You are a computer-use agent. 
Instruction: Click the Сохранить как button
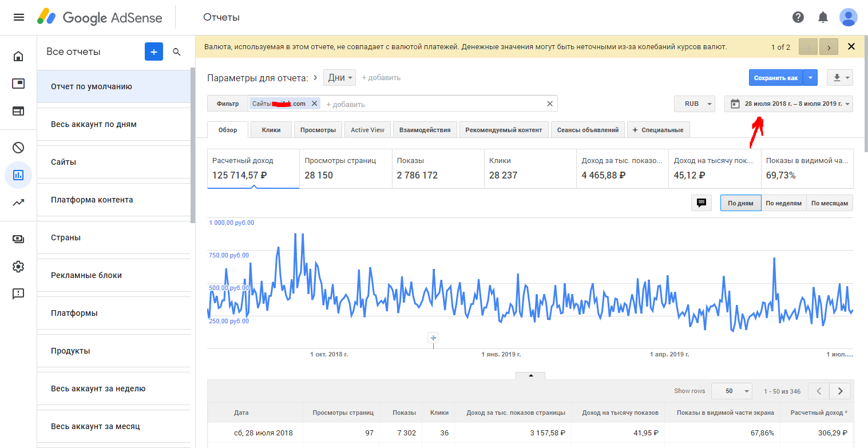tap(775, 78)
